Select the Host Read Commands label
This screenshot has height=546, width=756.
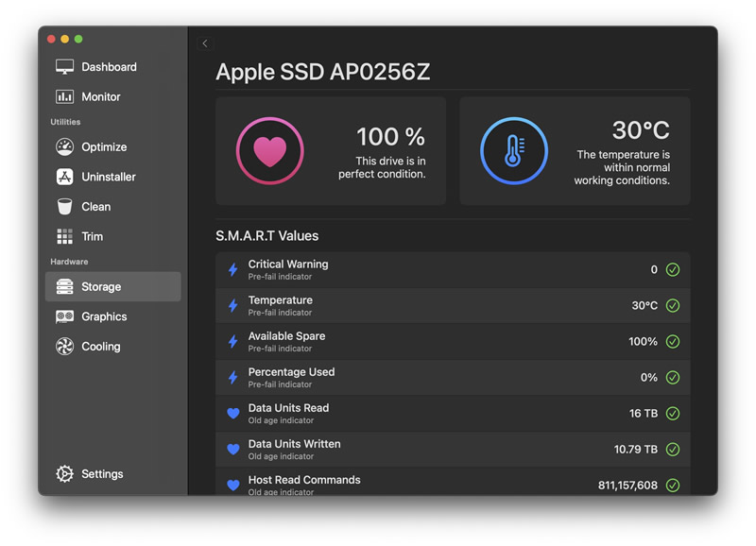(x=304, y=480)
